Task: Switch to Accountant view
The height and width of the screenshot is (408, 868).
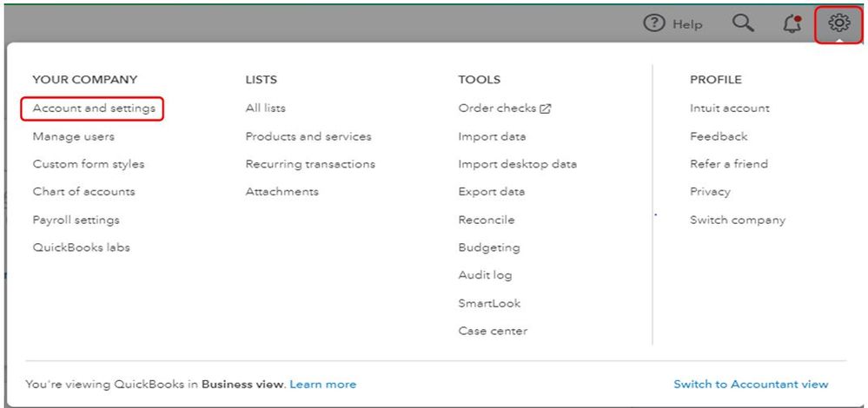Action: coord(751,385)
